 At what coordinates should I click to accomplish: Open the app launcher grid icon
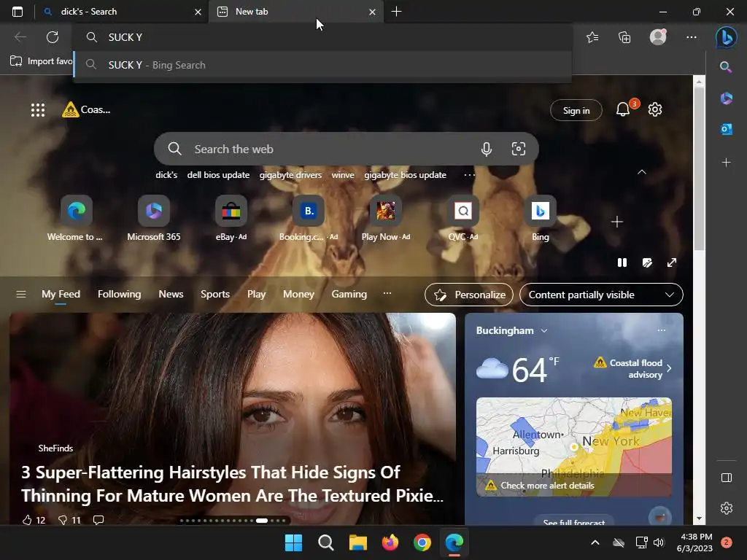click(x=38, y=110)
